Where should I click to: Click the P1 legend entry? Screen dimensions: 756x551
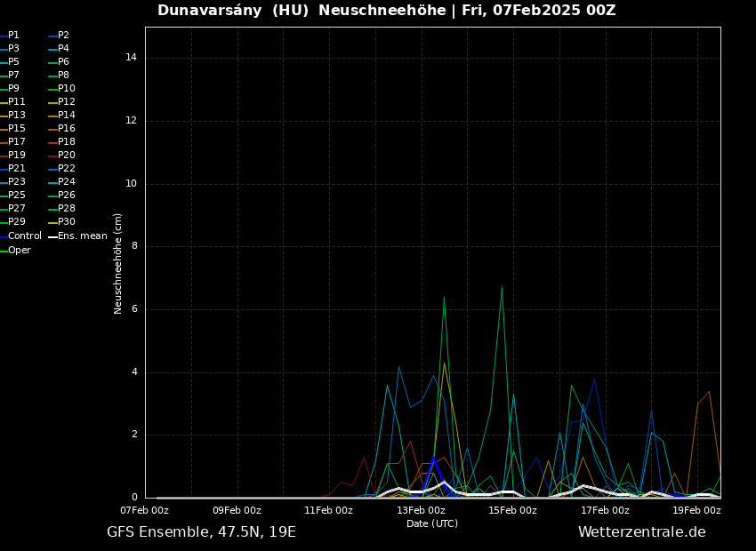pos(13,36)
